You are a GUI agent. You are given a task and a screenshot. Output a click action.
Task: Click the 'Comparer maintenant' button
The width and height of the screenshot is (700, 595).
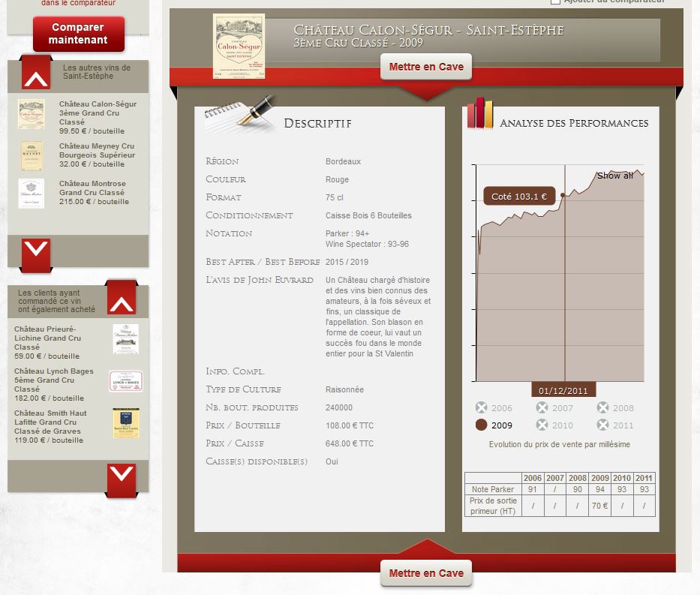click(x=79, y=34)
